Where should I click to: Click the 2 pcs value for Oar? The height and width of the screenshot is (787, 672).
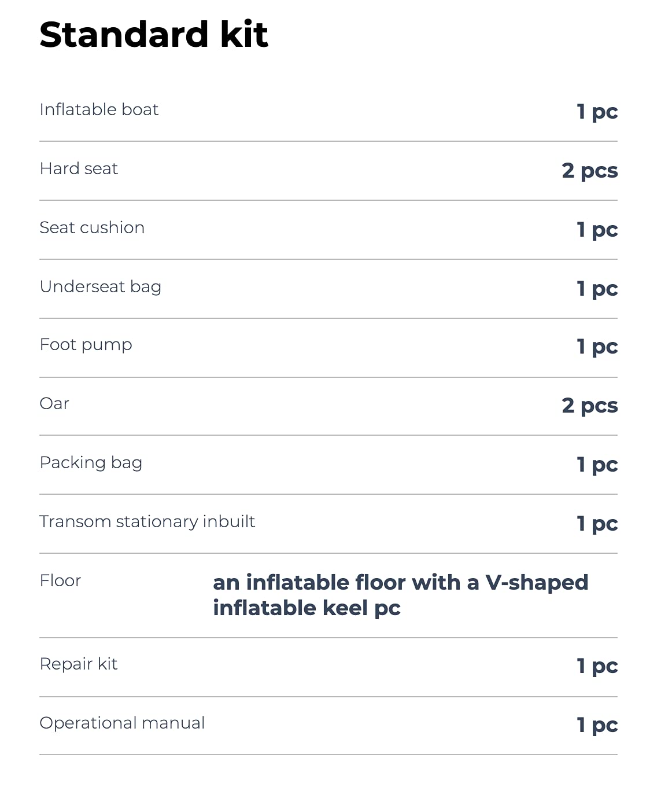(x=590, y=406)
